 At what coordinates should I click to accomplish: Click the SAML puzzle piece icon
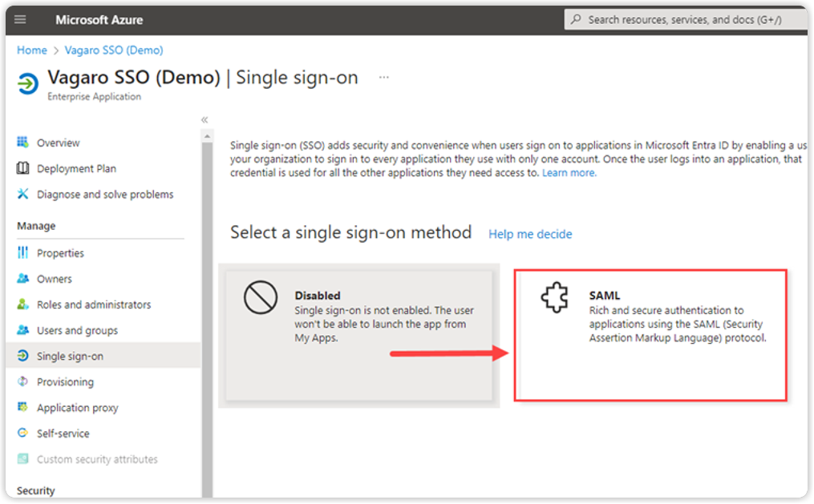pos(555,297)
